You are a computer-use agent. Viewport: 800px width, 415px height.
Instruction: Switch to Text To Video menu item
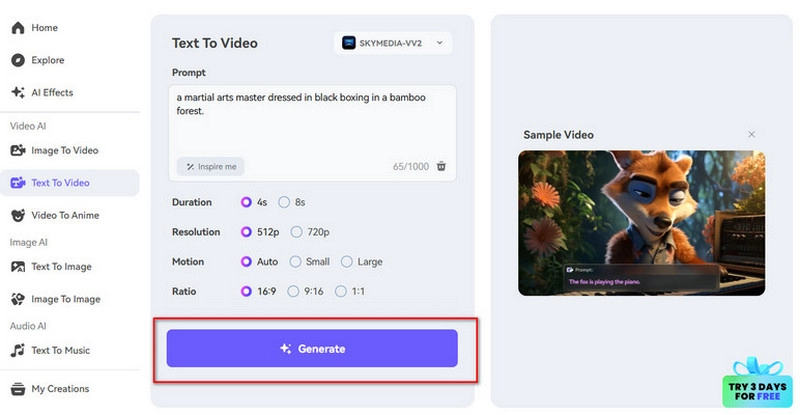[x=60, y=183]
